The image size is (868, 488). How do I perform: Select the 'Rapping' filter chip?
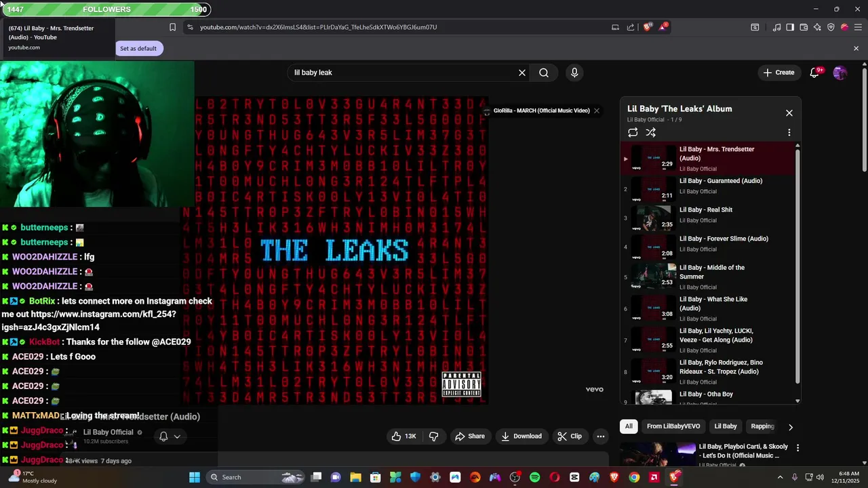762,426
